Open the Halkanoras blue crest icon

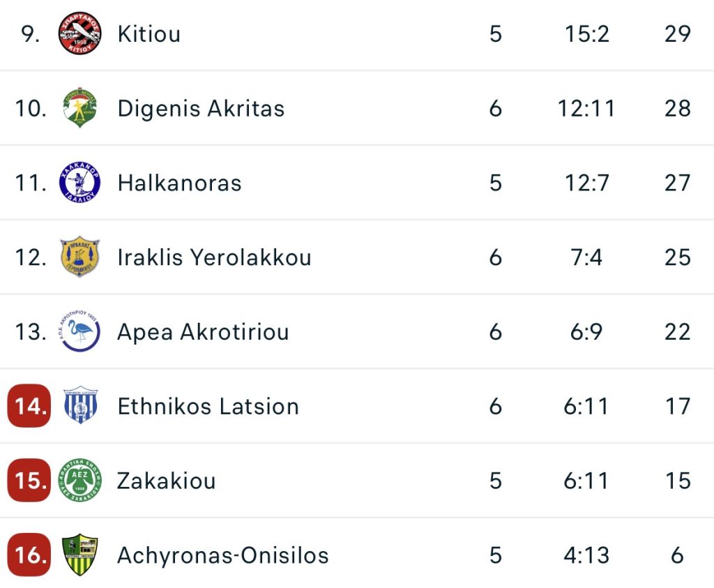(79, 183)
